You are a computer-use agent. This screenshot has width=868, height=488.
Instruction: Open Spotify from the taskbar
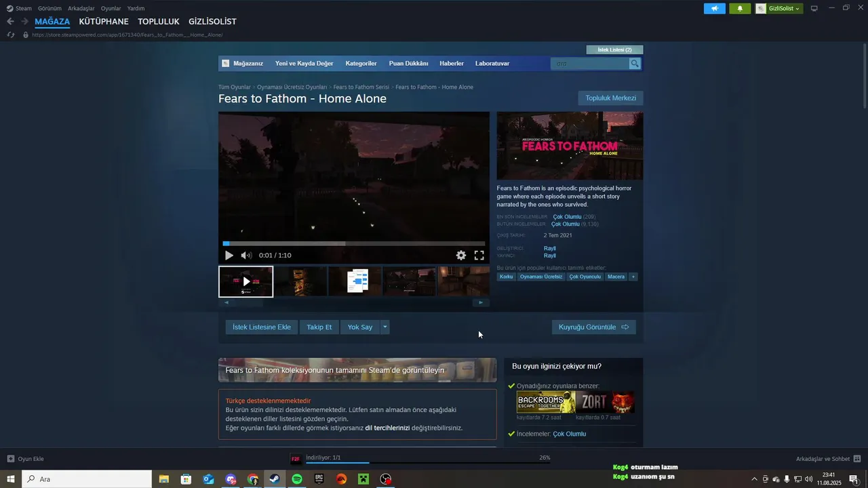[297, 479]
